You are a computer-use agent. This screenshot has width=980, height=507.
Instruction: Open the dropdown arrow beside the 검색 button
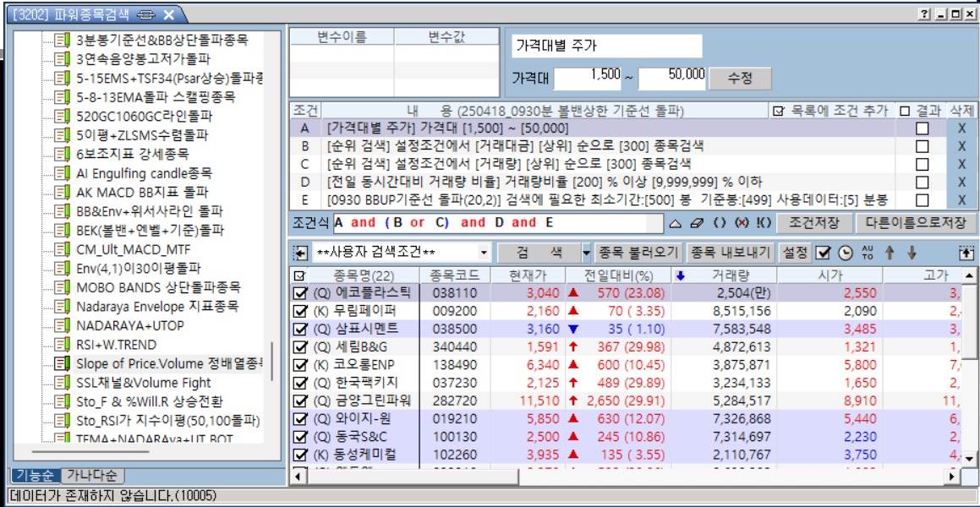click(x=586, y=253)
